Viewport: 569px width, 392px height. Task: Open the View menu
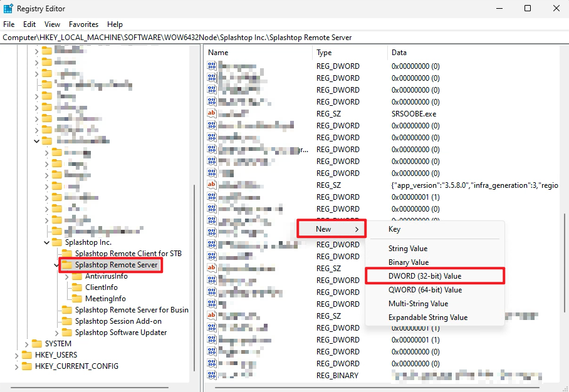[x=52, y=24]
